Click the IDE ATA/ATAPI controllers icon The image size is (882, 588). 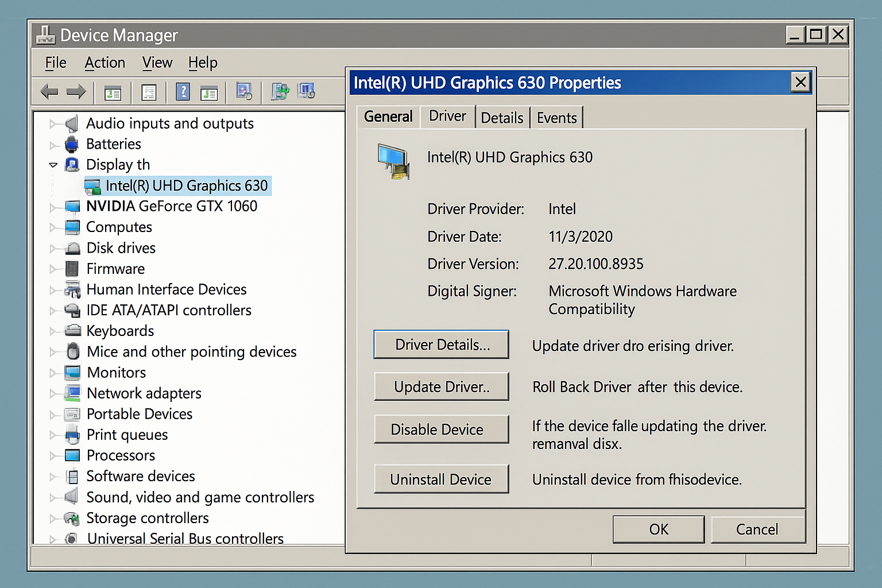click(72, 310)
